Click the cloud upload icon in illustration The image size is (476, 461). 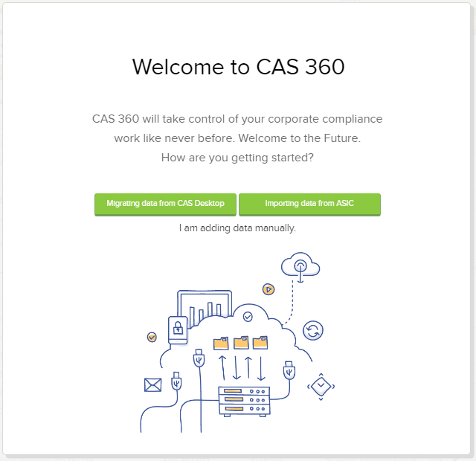click(x=300, y=265)
